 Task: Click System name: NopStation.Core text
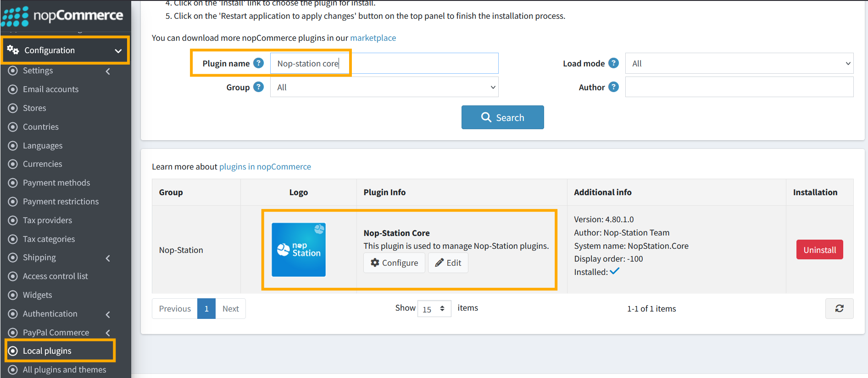click(631, 246)
